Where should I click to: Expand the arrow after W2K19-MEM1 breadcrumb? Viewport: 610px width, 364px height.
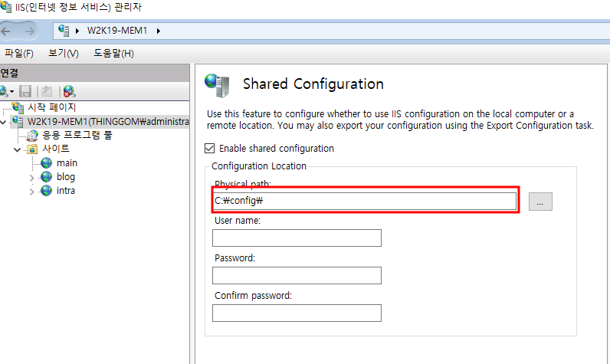(159, 31)
